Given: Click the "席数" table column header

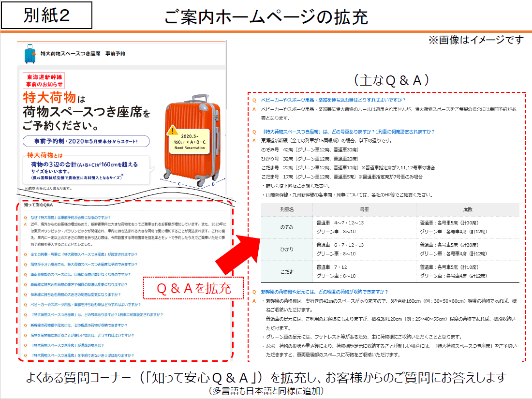Looking at the screenshot, I should [468, 210].
